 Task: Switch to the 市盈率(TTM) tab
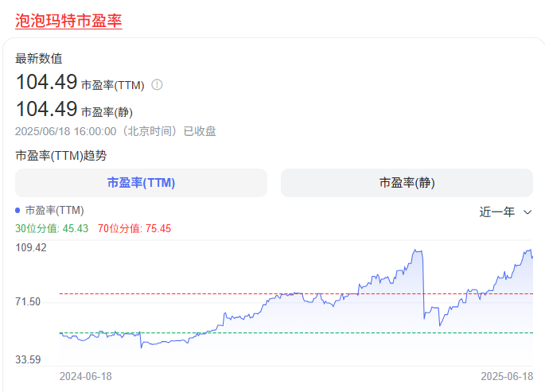(141, 183)
